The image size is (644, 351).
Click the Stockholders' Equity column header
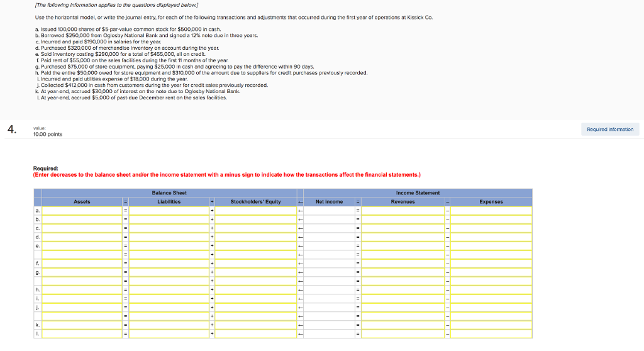pyautogui.click(x=255, y=202)
